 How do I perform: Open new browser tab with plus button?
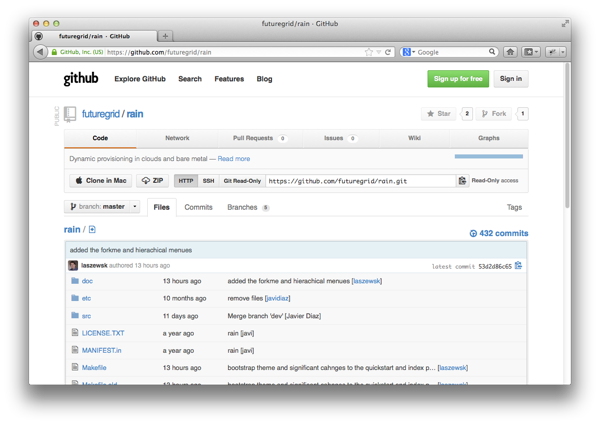click(165, 36)
